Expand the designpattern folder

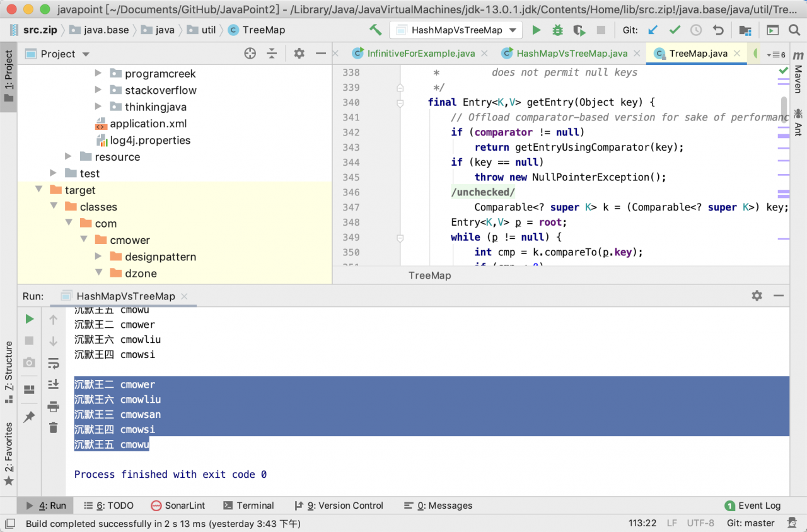tap(98, 257)
